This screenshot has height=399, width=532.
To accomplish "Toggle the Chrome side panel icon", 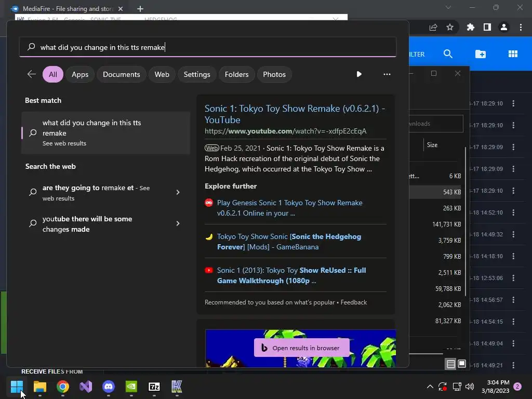I will (487, 27).
